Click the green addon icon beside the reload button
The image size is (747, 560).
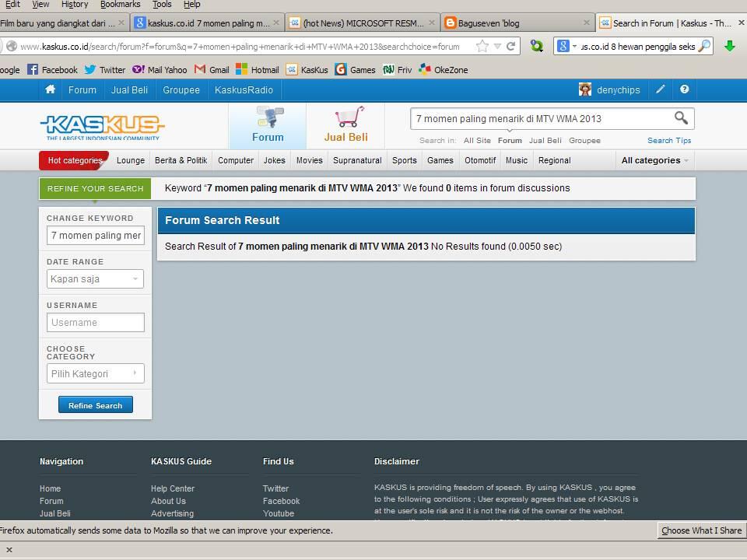[537, 46]
